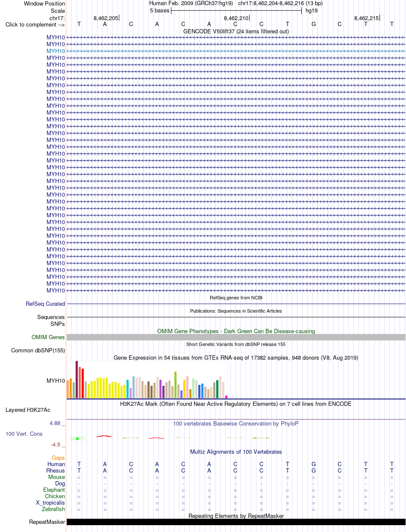
Task: Open the Common dbSNP(155) track label
Action: coord(38,350)
